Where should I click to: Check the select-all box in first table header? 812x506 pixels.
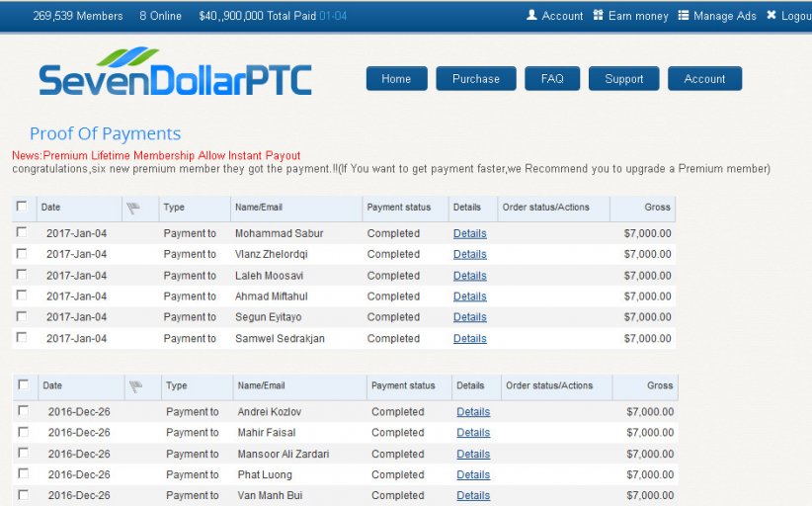pos(22,207)
